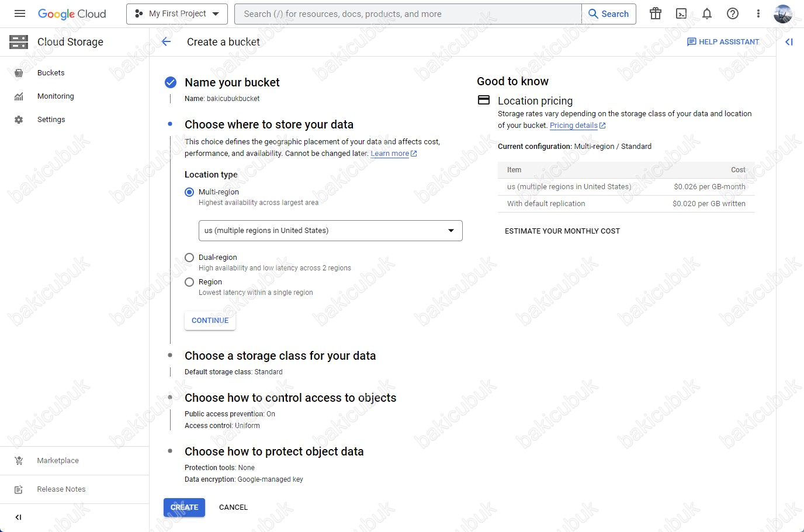Select the Multi-region radio option
804x532 pixels.
click(189, 192)
